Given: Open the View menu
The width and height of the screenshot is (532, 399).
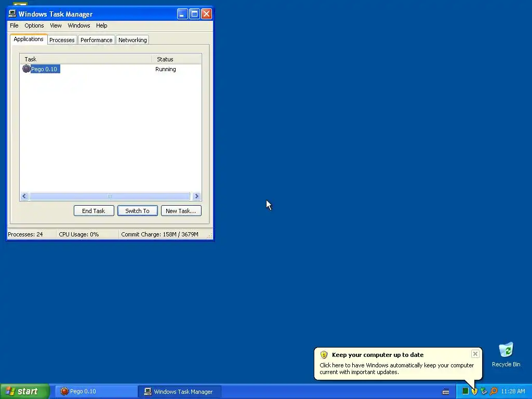Looking at the screenshot, I should pos(56,25).
